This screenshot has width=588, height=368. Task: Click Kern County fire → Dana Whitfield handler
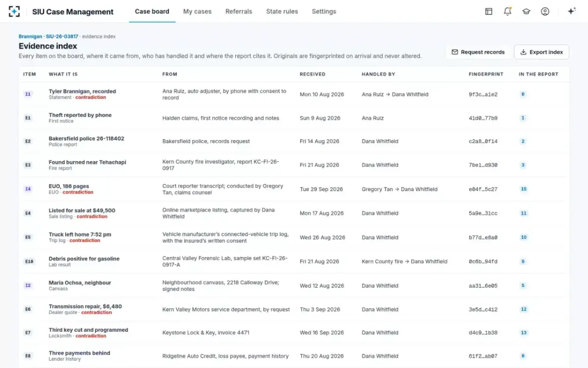point(404,262)
